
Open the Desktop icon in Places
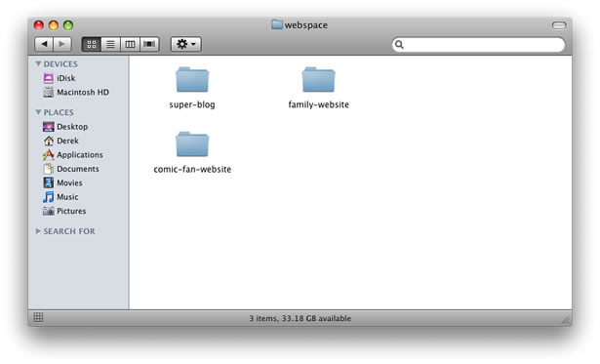[x=48, y=127]
